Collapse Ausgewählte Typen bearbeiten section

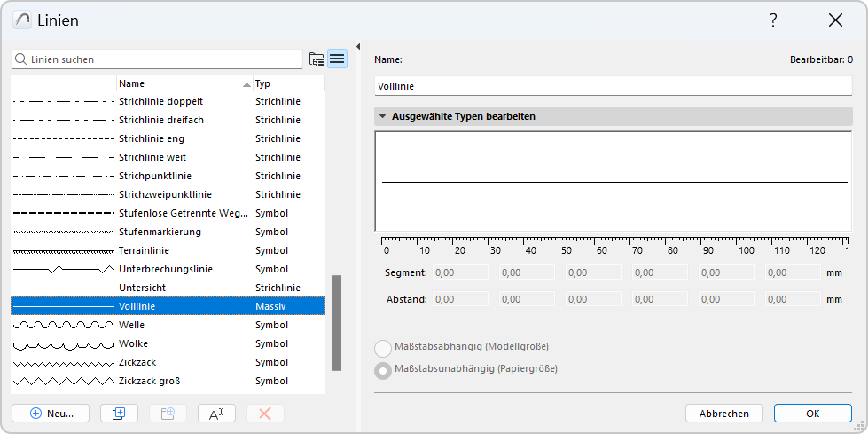point(382,117)
